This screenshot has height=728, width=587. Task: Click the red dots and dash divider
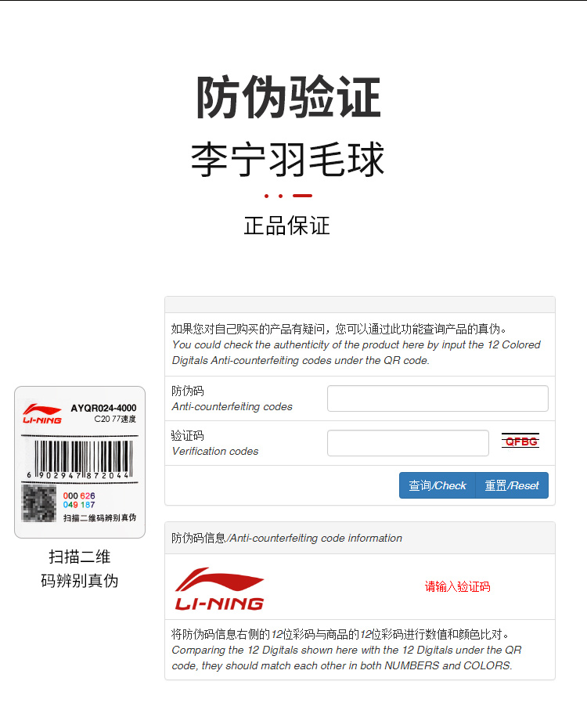(288, 196)
